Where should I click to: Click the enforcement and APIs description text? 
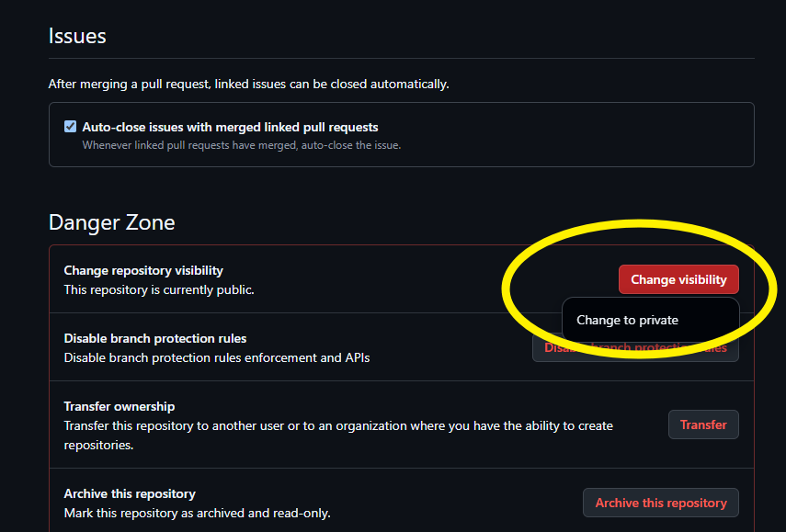(217, 358)
